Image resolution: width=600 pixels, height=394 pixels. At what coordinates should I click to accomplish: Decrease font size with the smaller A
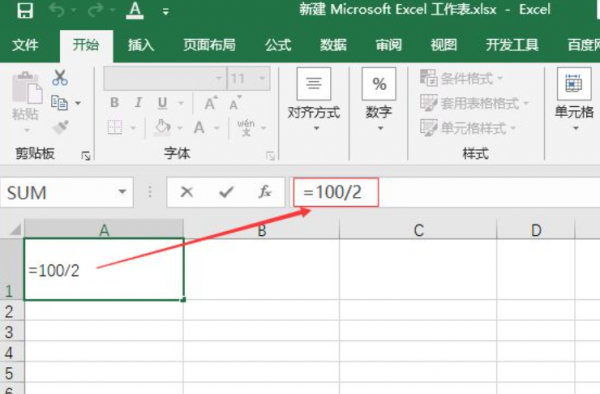click(235, 103)
